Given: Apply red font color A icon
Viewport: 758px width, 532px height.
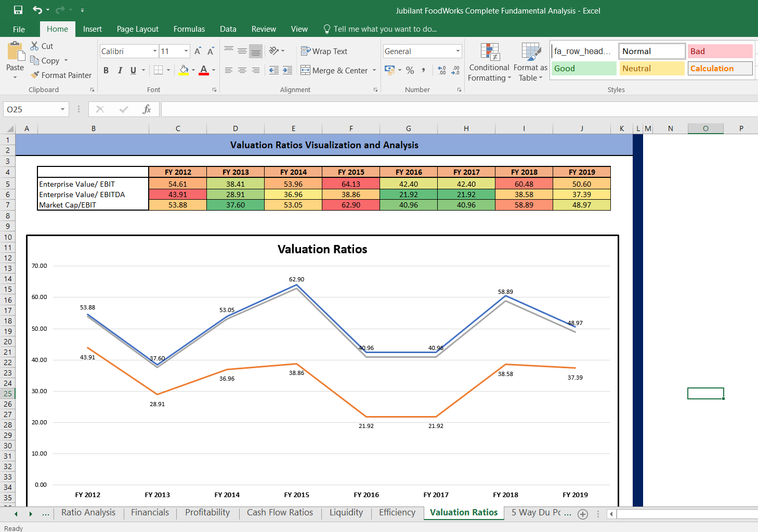Looking at the screenshot, I should 204,70.
